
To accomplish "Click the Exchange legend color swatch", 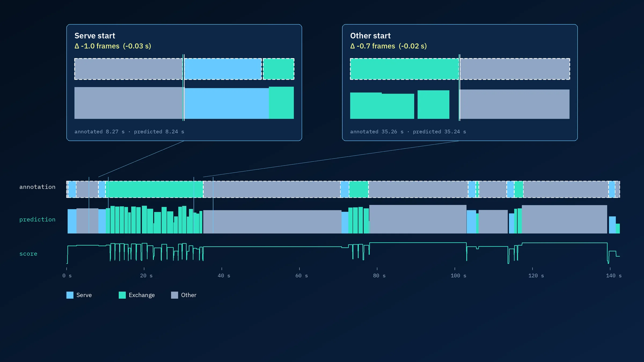I will click(122, 295).
